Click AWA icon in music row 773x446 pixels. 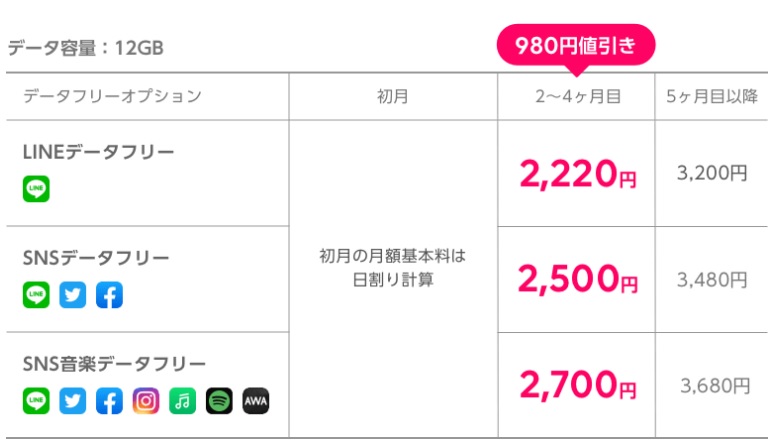[255, 401]
